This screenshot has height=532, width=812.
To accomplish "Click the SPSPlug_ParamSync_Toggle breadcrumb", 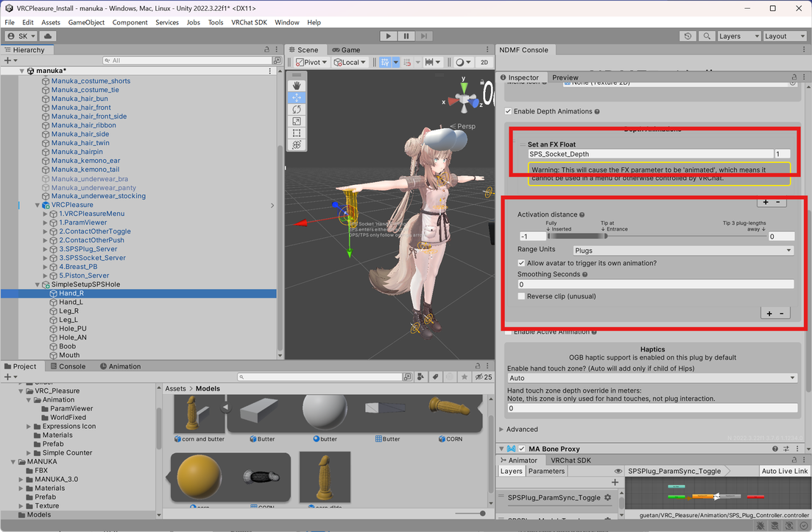I will pyautogui.click(x=674, y=471).
